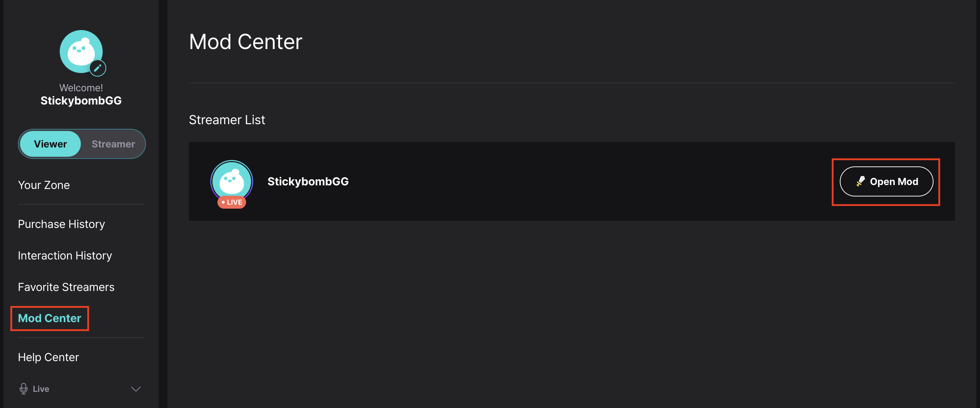Viewport: 980px width, 408px height.
Task: Click the LIVE badge under streamer avatar
Action: (232, 202)
